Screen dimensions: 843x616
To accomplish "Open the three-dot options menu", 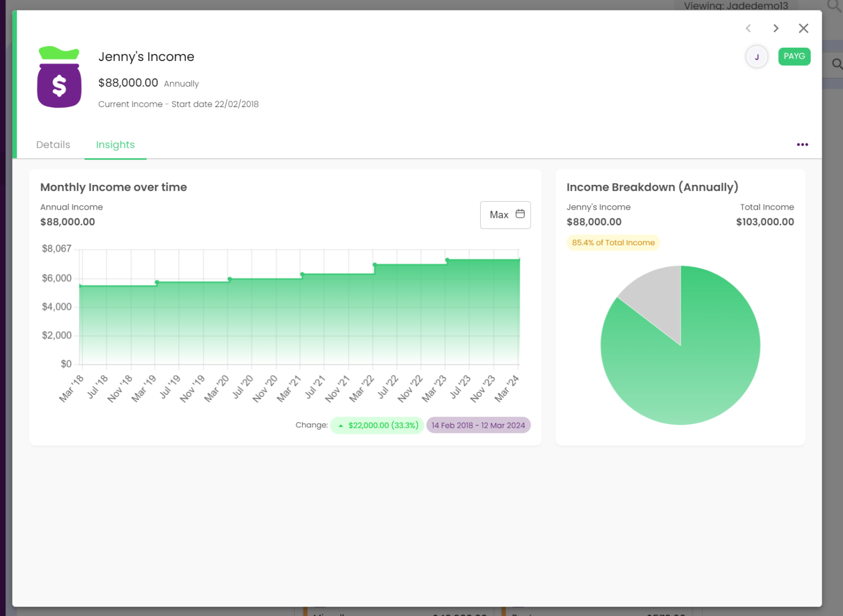I will (802, 144).
